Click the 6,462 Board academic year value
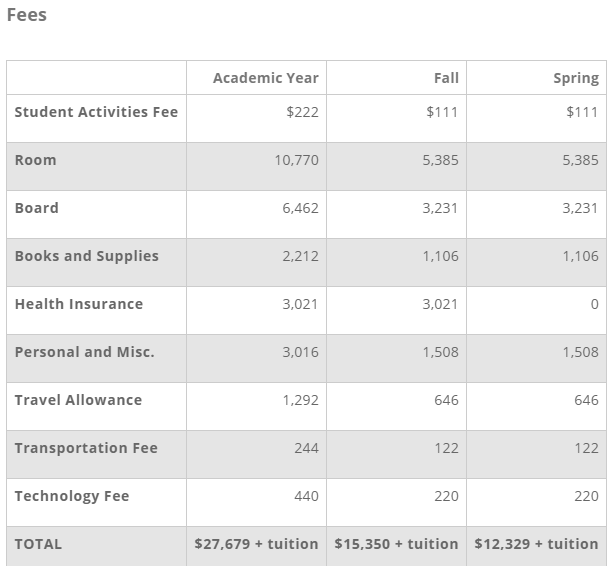Image resolution: width=611 pixels, height=566 pixels. (300, 208)
